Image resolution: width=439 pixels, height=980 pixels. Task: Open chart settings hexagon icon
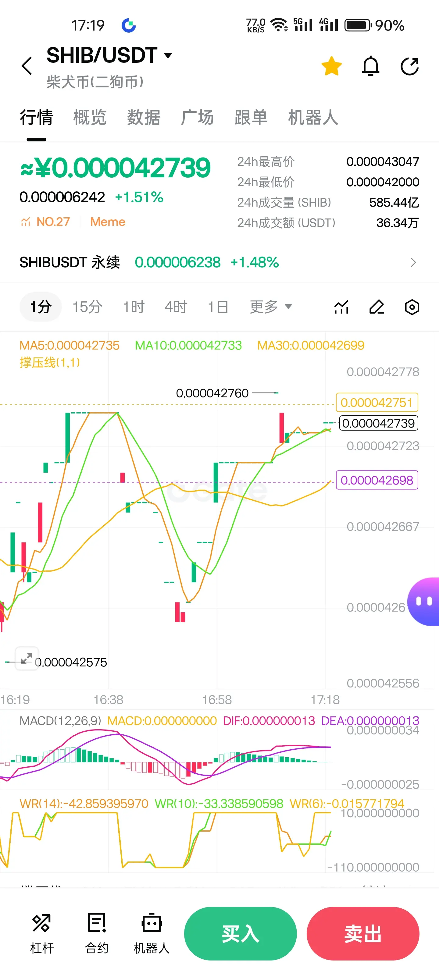pyautogui.click(x=412, y=307)
